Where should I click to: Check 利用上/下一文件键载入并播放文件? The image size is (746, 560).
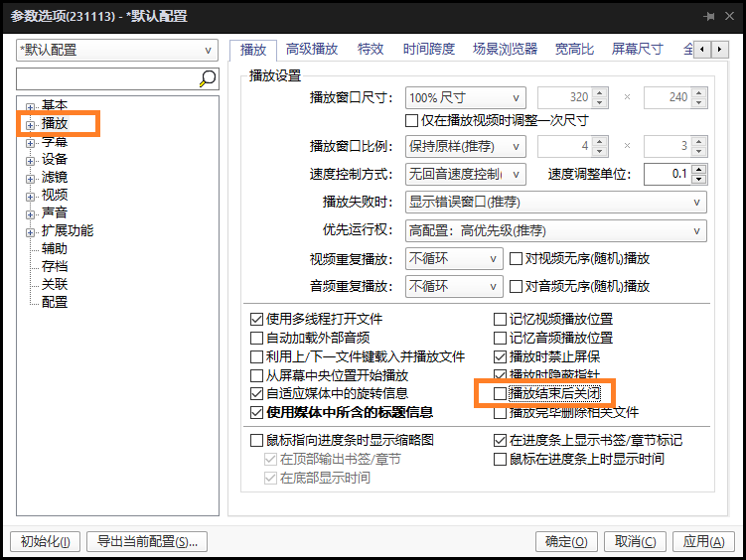[256, 357]
